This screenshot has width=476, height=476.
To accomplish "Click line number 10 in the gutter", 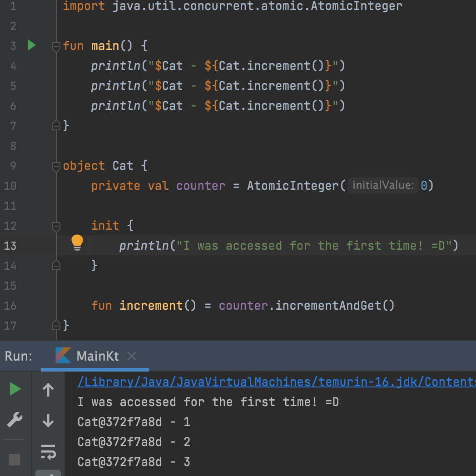I will [10, 186].
